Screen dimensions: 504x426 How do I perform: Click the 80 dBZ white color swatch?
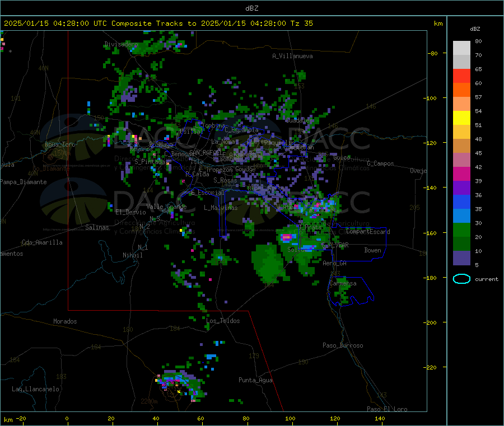click(x=461, y=48)
